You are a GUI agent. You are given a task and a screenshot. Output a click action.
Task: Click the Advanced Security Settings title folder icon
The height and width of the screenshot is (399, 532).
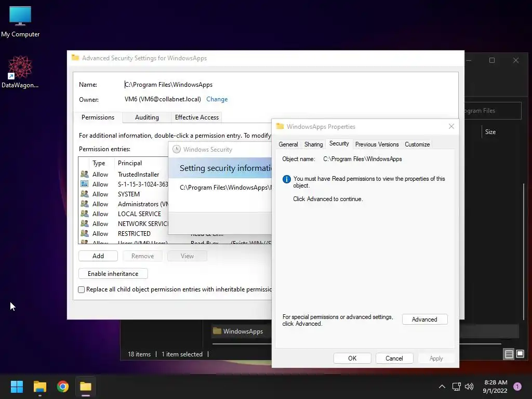(75, 58)
